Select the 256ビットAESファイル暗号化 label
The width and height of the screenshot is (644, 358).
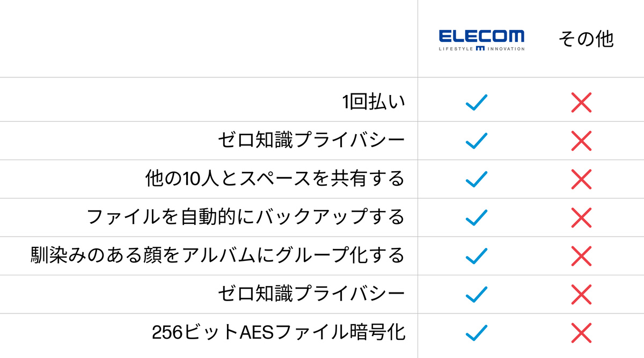279,333
